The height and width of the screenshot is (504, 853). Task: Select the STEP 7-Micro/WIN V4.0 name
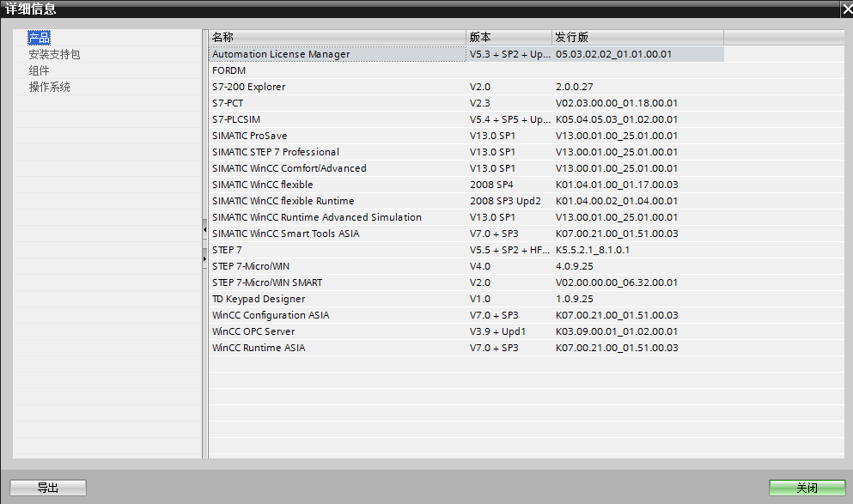pos(251,266)
